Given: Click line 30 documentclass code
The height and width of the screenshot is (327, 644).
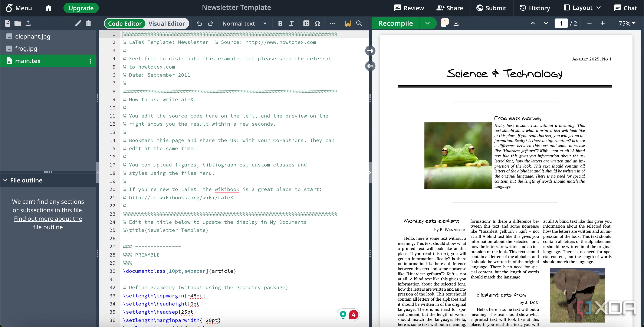Looking at the screenshot, I should (x=179, y=271).
